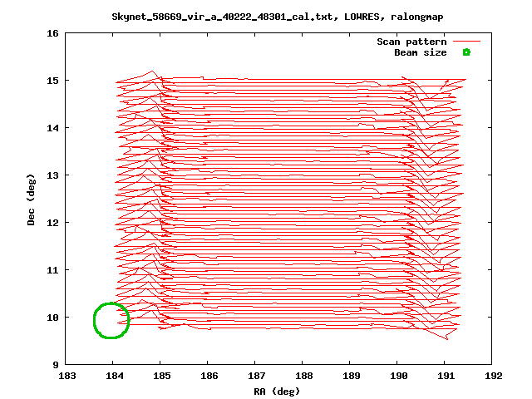Click the Dec axis value 11
The width and height of the screenshot is (532, 399).
[52, 270]
